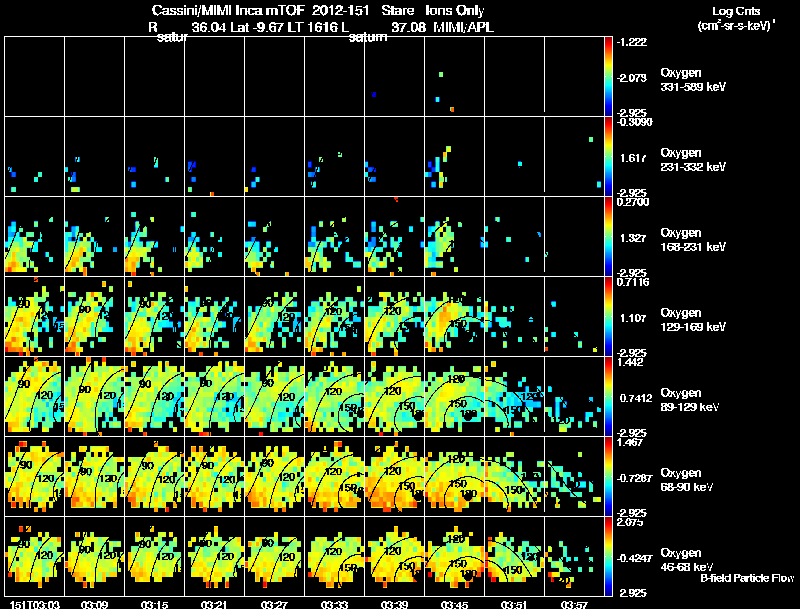Click the '-2.073' colorbar midpoint value
Screen dimensions: 800x609
tap(632, 78)
